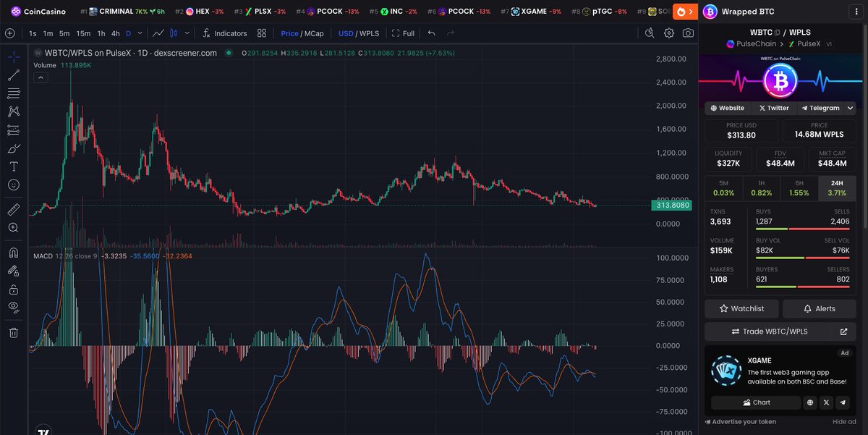
Task: Open the token Website link
Action: 728,108
